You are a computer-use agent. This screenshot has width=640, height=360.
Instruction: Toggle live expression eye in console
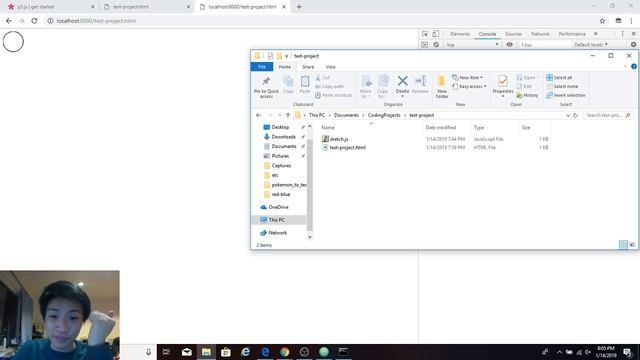click(509, 44)
